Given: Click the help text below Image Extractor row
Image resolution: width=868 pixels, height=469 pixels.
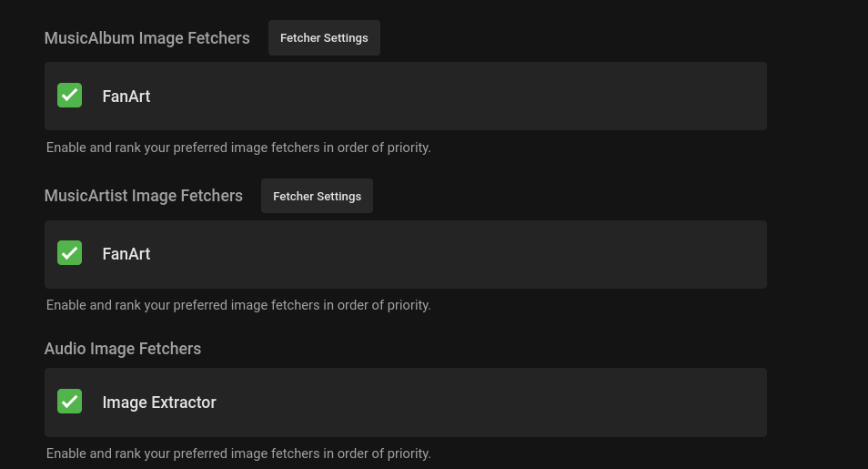Looking at the screenshot, I should point(238,454).
